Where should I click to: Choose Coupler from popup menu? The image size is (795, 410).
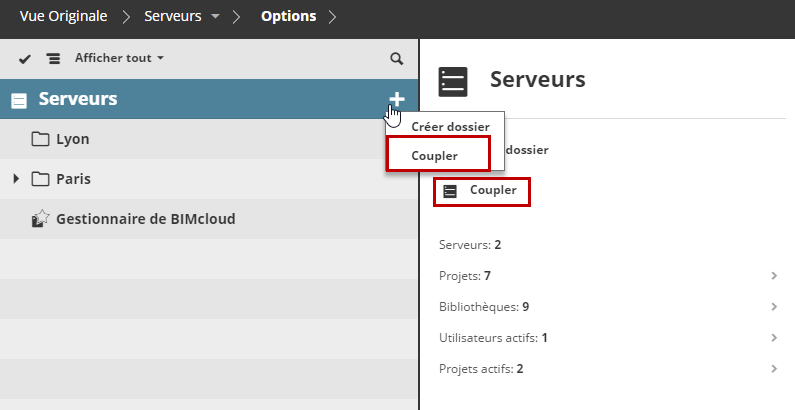pyautogui.click(x=435, y=155)
